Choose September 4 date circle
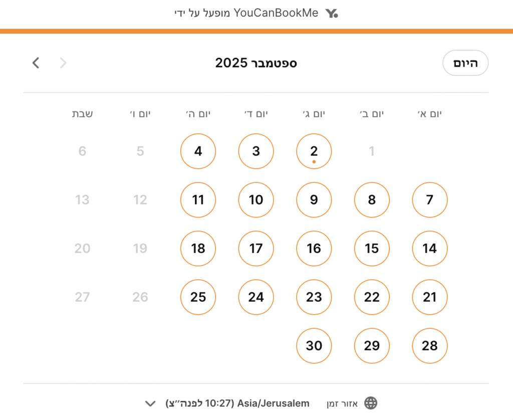Viewport: 513px width, 420px height. [x=198, y=151]
